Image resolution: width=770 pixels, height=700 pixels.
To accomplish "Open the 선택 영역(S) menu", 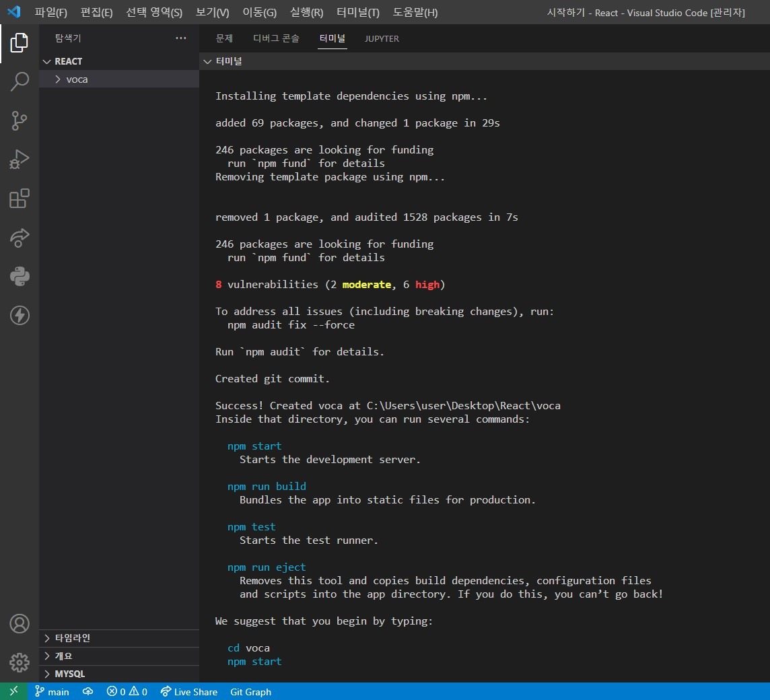I will click(x=154, y=12).
